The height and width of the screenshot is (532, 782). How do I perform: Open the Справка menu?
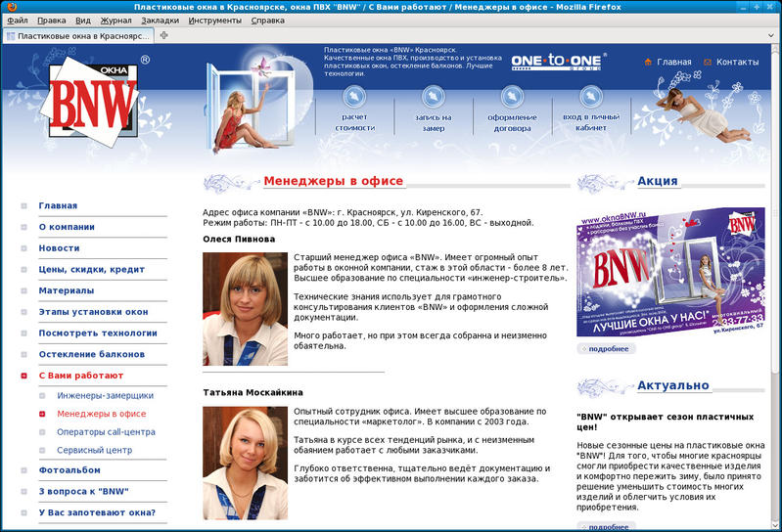click(x=267, y=21)
